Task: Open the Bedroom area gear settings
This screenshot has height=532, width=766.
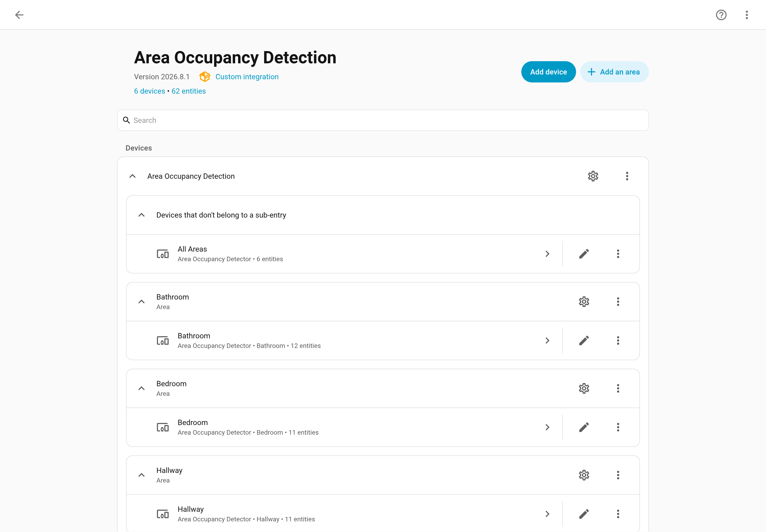Action: pyautogui.click(x=584, y=388)
